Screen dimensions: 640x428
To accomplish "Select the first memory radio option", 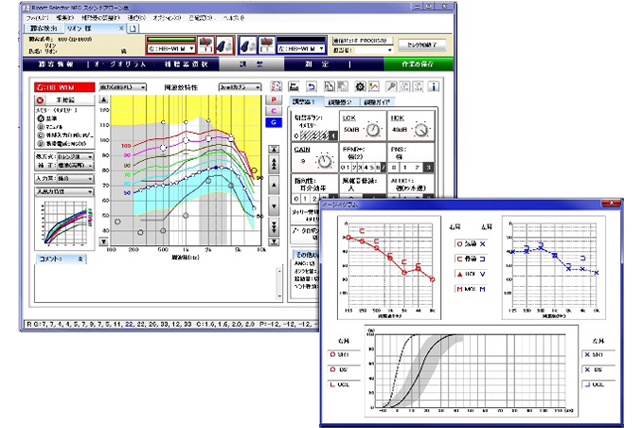I will click(x=40, y=118).
